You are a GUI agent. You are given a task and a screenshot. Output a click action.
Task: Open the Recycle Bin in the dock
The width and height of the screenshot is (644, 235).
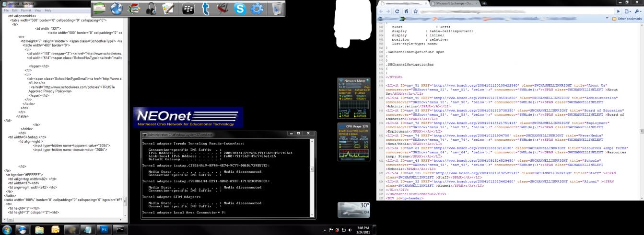[277, 9]
